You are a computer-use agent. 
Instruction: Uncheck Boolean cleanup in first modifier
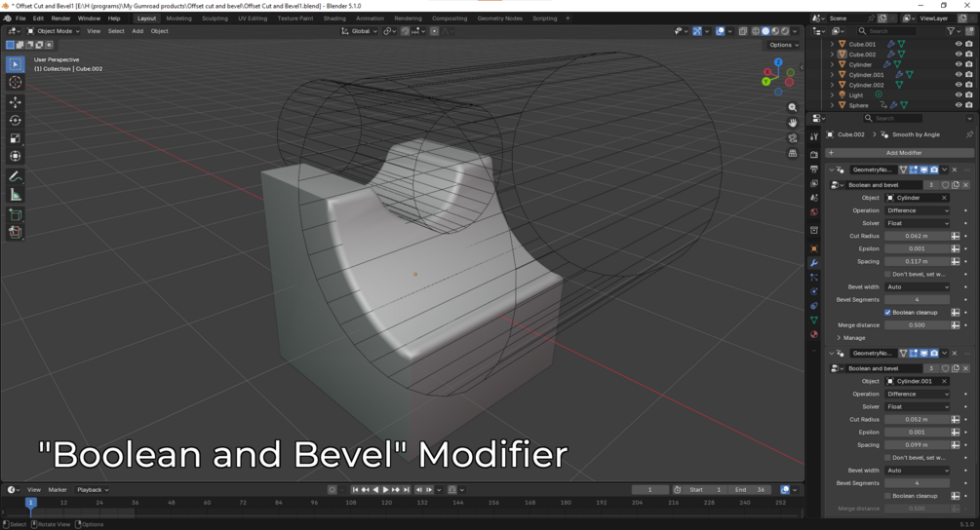pyautogui.click(x=887, y=312)
